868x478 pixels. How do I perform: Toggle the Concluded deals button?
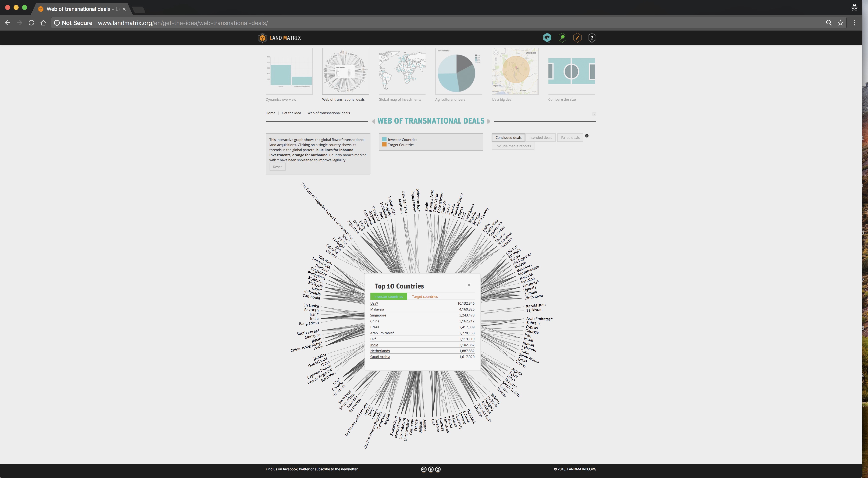tap(507, 137)
